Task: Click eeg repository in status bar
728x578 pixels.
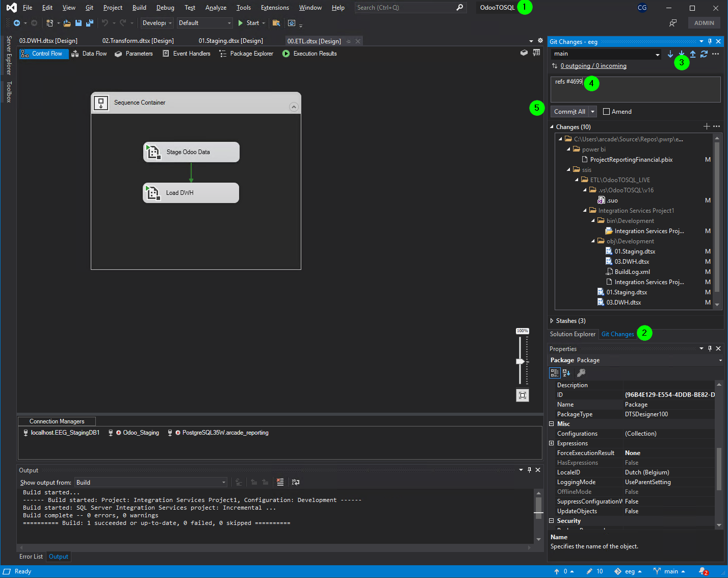Action: click(629, 571)
